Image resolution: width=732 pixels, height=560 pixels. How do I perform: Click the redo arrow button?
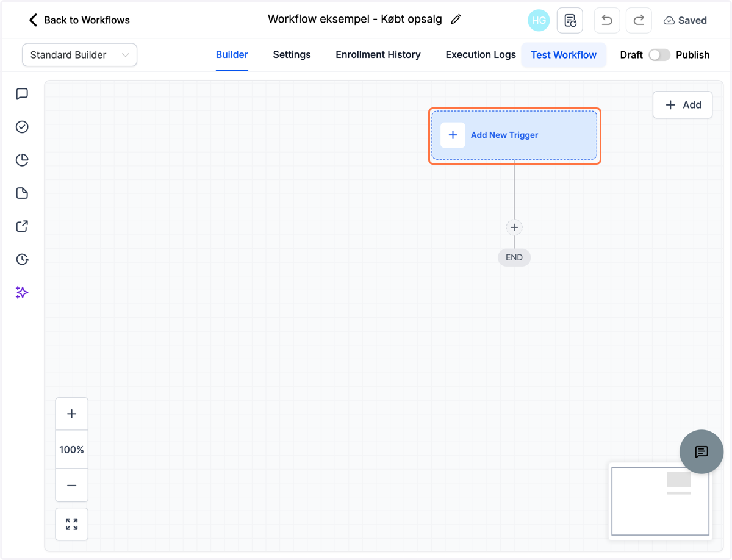pos(639,20)
